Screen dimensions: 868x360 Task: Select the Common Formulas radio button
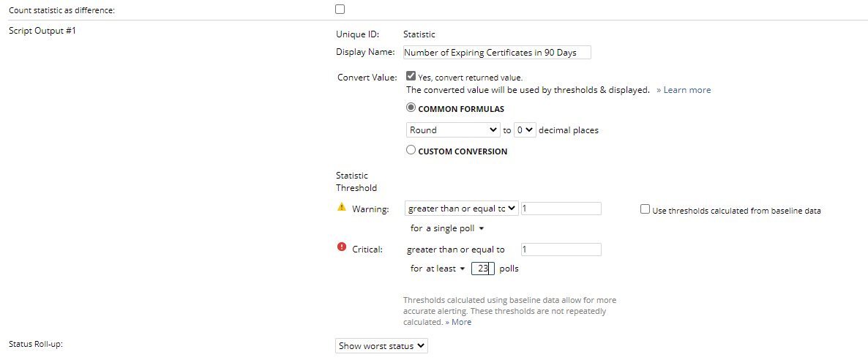pos(411,108)
